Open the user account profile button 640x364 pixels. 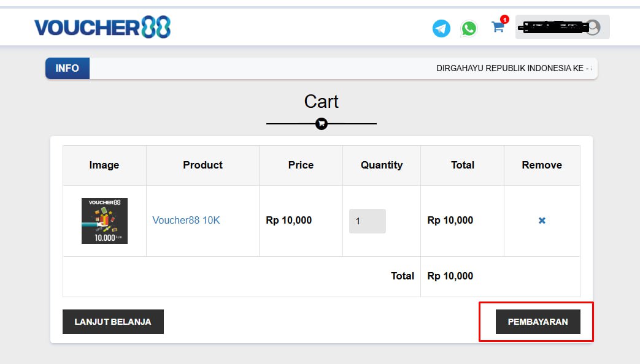coord(563,28)
